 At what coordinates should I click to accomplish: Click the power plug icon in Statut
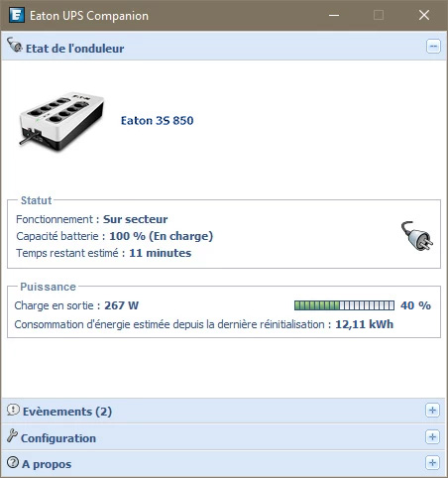tap(417, 236)
